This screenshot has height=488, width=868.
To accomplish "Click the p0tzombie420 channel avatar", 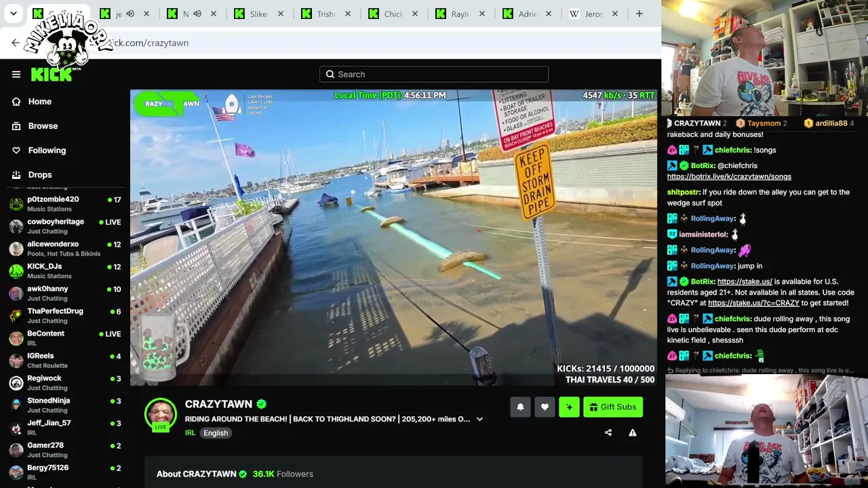I will point(16,204).
